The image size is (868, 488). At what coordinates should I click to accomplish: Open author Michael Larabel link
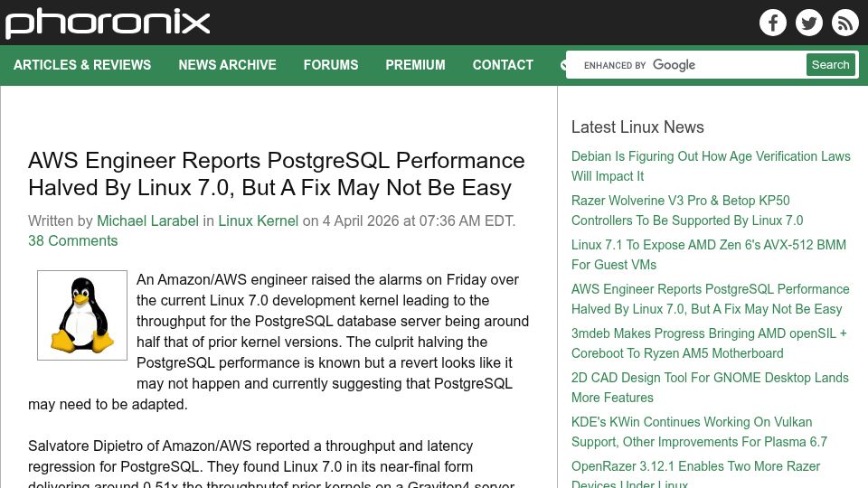coord(147,221)
